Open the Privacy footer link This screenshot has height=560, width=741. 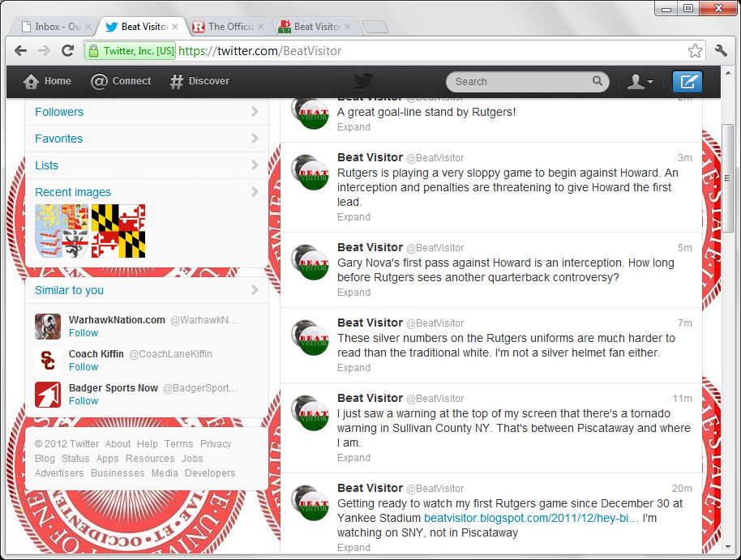tap(216, 444)
